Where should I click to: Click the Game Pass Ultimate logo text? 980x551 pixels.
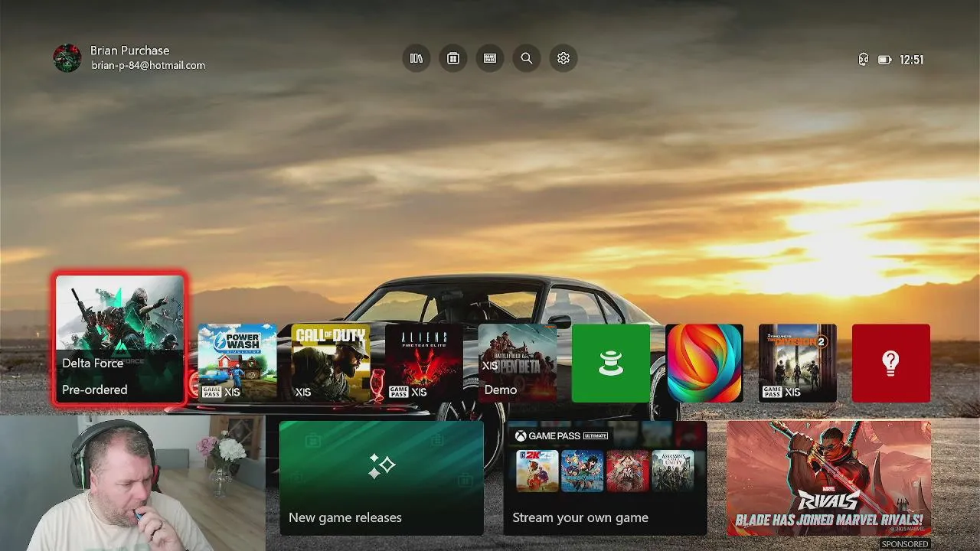tap(561, 435)
